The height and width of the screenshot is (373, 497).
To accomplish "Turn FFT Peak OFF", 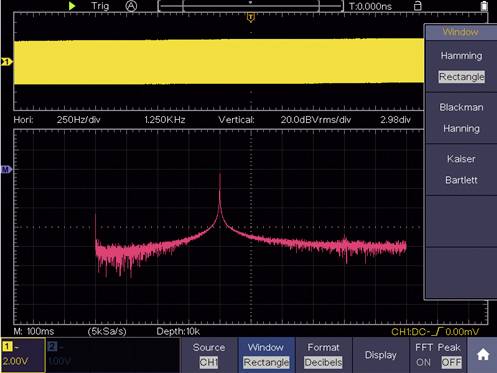I will [x=451, y=362].
